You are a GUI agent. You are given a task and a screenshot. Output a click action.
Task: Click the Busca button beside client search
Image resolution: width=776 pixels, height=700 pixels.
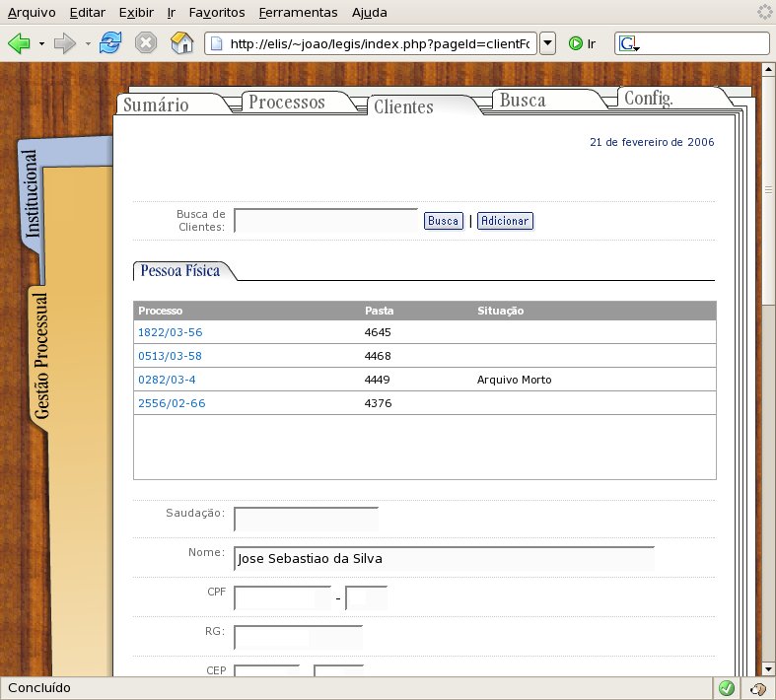444,221
